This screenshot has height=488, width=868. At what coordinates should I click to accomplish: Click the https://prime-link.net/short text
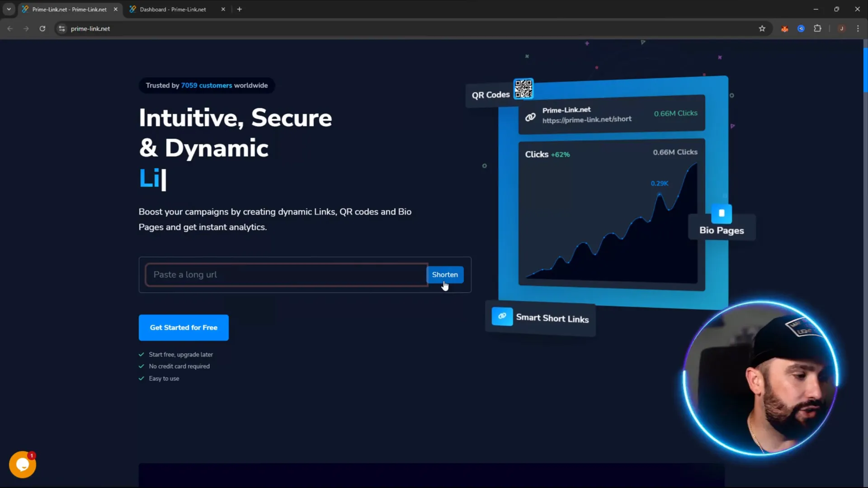click(x=587, y=120)
